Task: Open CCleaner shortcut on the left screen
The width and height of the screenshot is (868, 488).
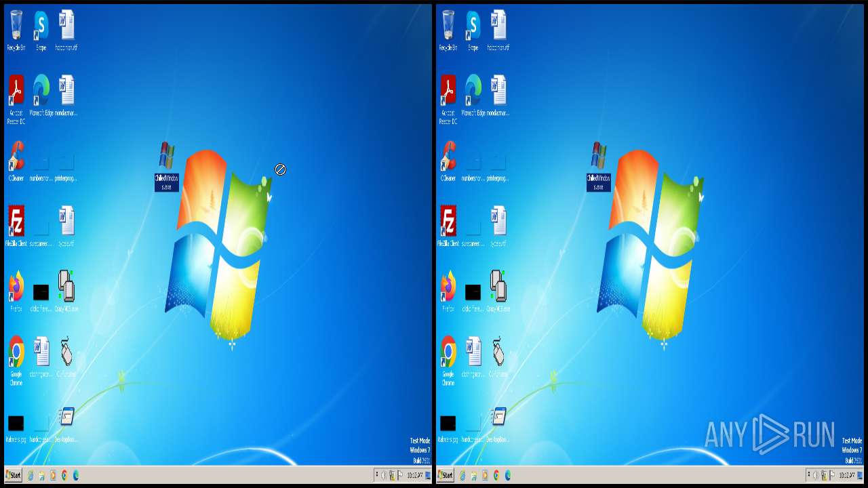Action: pyautogui.click(x=16, y=161)
